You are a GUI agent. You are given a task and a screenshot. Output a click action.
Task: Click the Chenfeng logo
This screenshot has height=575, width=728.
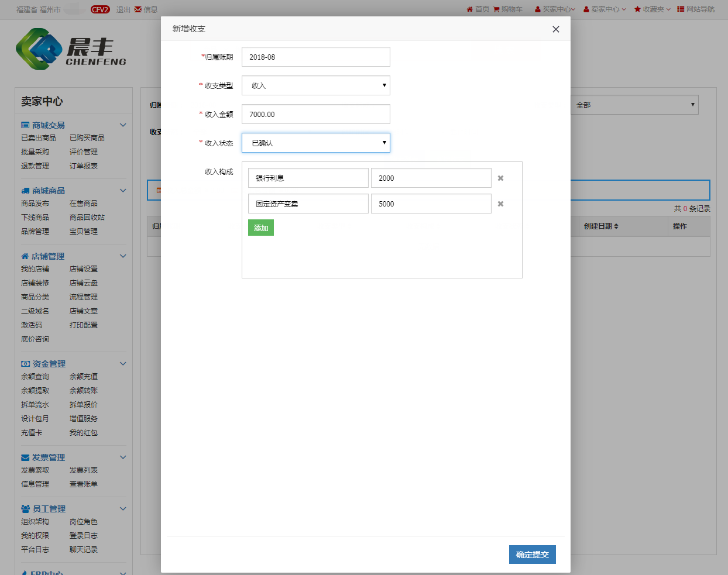71,50
